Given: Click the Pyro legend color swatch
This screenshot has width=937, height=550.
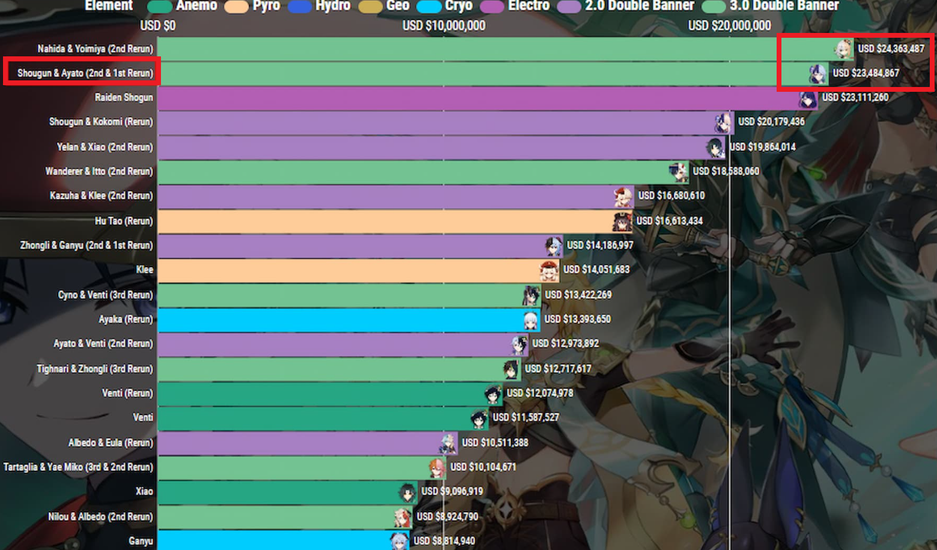Looking at the screenshot, I should click(x=237, y=7).
